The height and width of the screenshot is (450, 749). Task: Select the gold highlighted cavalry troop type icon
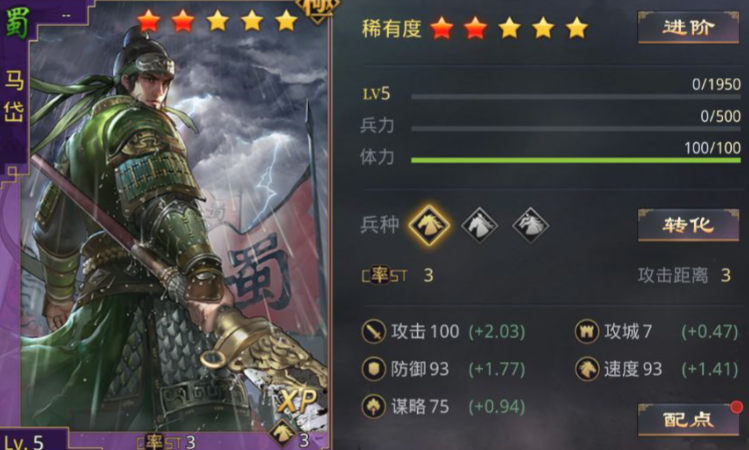429,225
